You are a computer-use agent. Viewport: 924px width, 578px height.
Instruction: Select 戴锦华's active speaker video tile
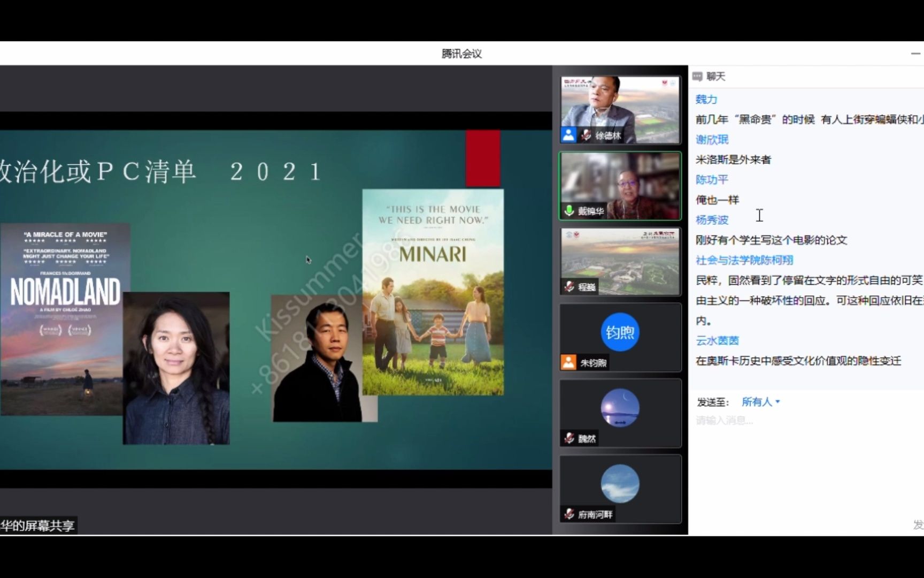tap(620, 186)
